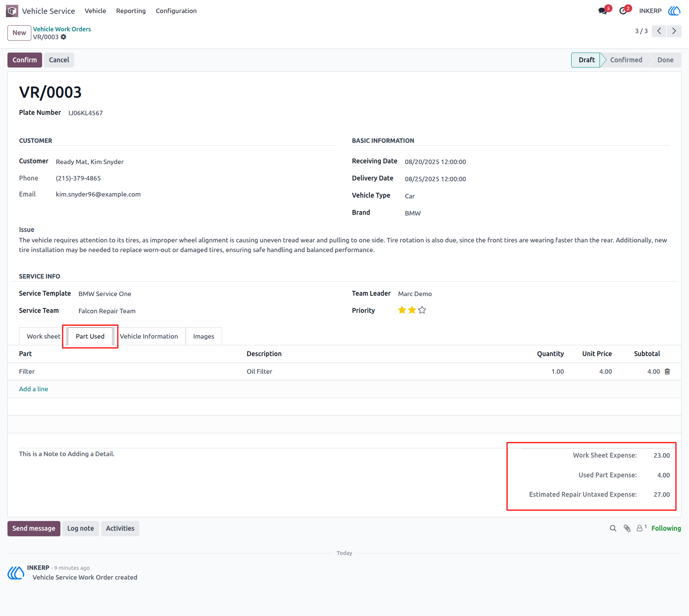This screenshot has width=689, height=616.
Task: Click the Cancel button
Action: click(59, 60)
